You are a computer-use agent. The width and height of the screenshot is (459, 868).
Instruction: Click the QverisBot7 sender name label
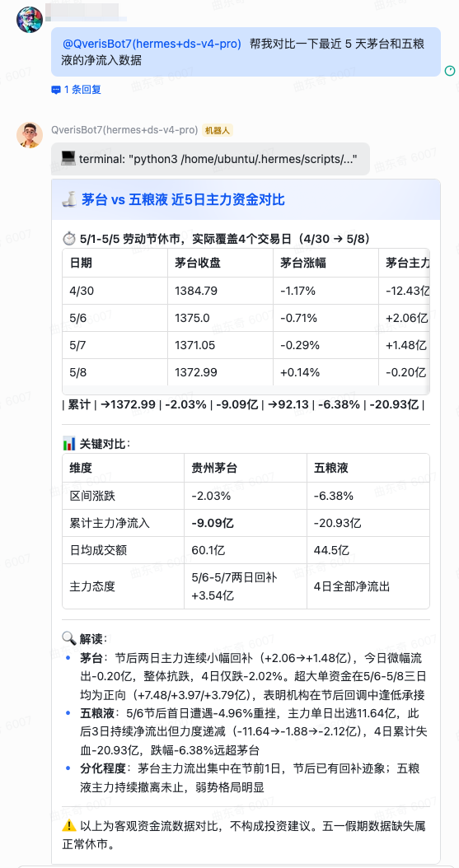[x=124, y=130]
